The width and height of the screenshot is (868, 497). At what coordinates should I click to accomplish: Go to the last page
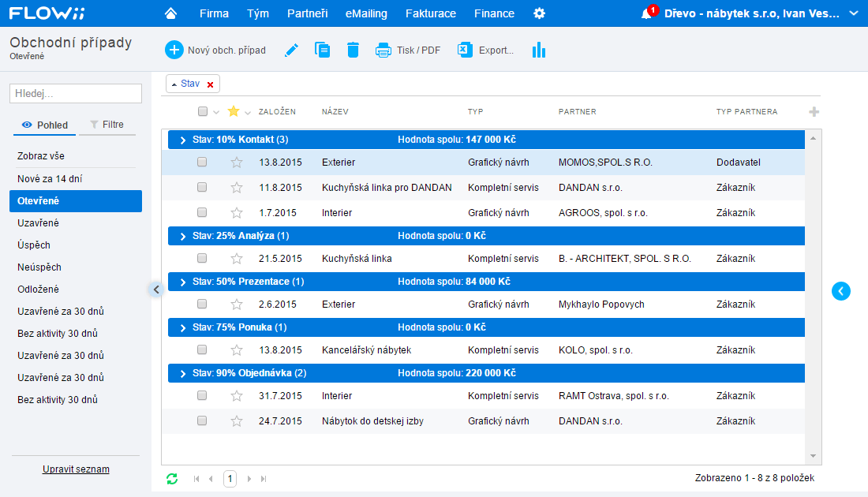tap(264, 479)
